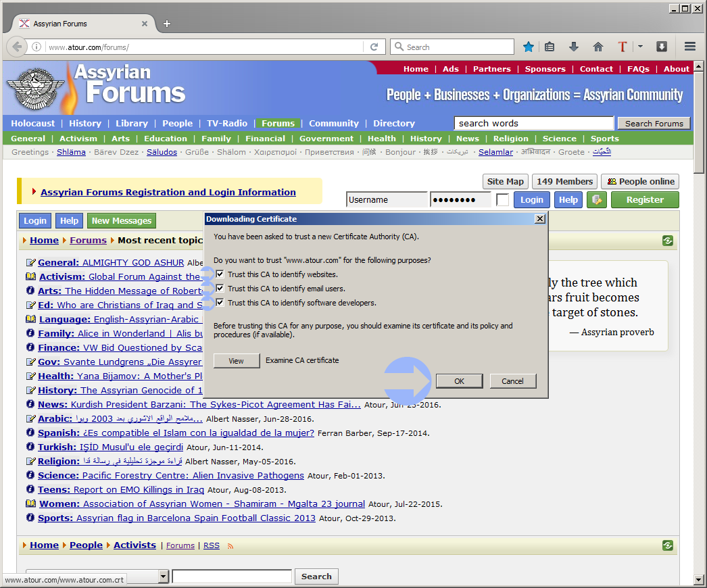Close the Assyrian Forums tab
The width and height of the screenshot is (707, 588).
(144, 24)
